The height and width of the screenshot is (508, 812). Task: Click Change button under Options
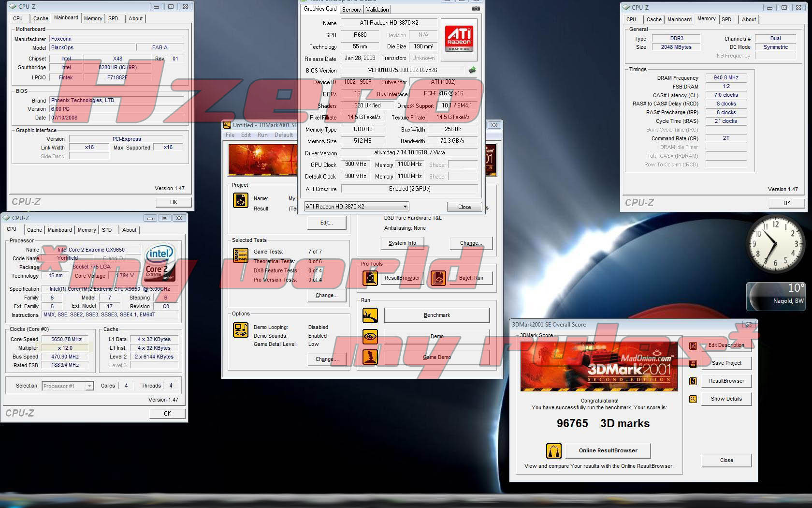coord(327,359)
